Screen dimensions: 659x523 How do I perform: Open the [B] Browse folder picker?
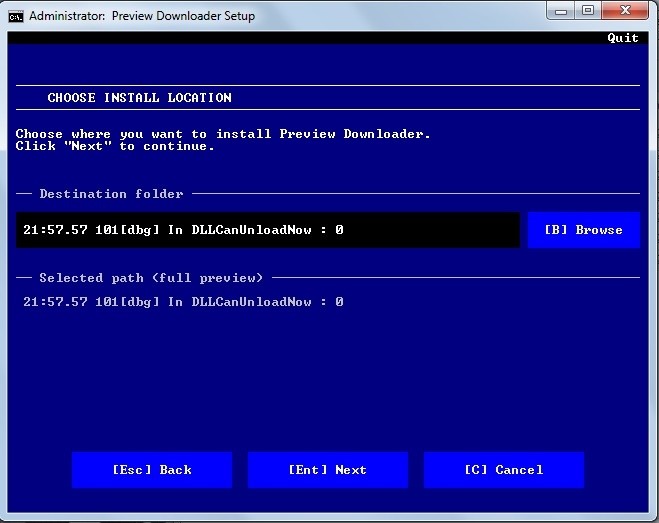[x=584, y=230]
